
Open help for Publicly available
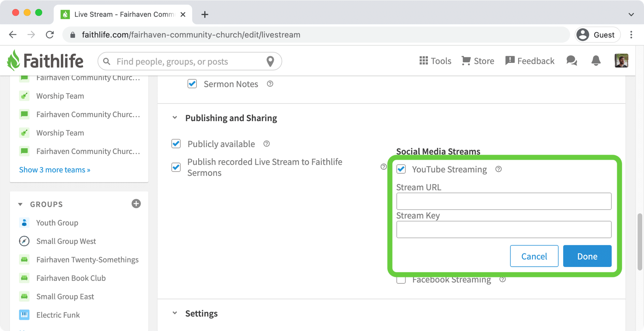pyautogui.click(x=267, y=144)
